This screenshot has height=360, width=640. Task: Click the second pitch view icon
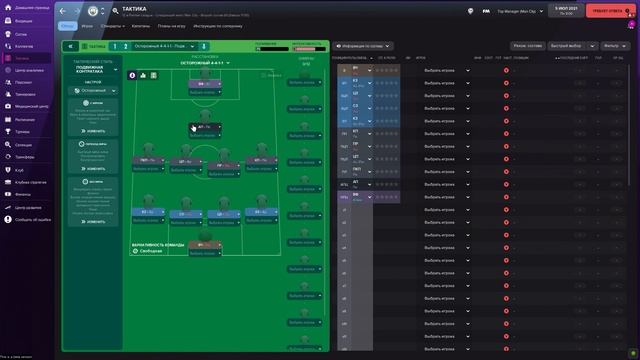click(143, 76)
